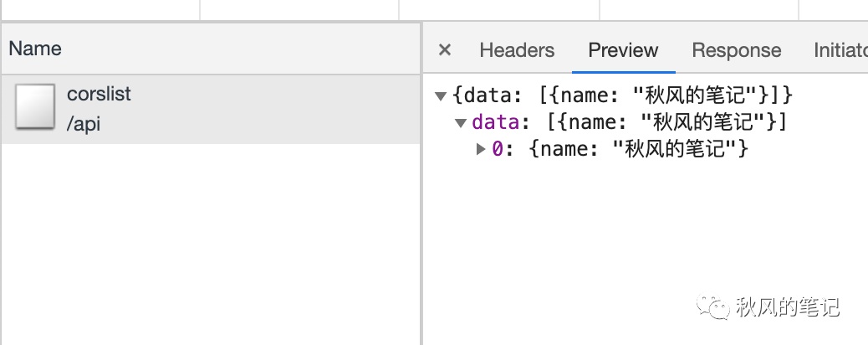The width and height of the screenshot is (868, 345).
Task: Switch to the Response tab
Action: pos(736,50)
